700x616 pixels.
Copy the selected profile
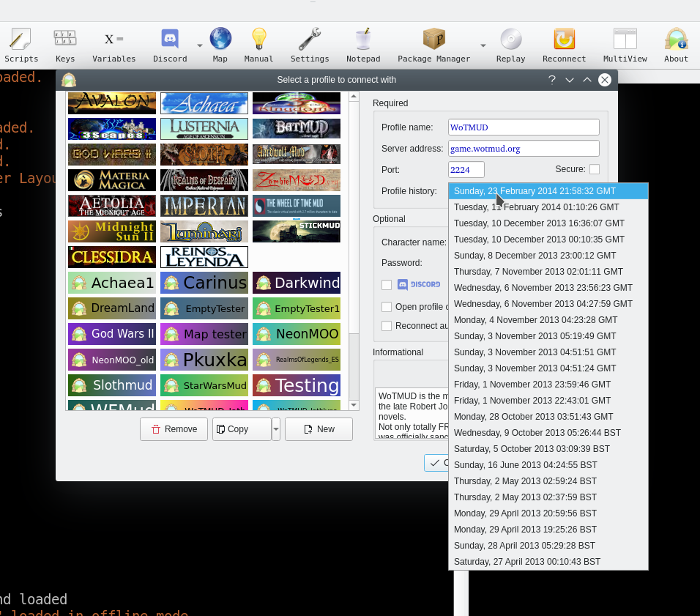[x=242, y=429]
